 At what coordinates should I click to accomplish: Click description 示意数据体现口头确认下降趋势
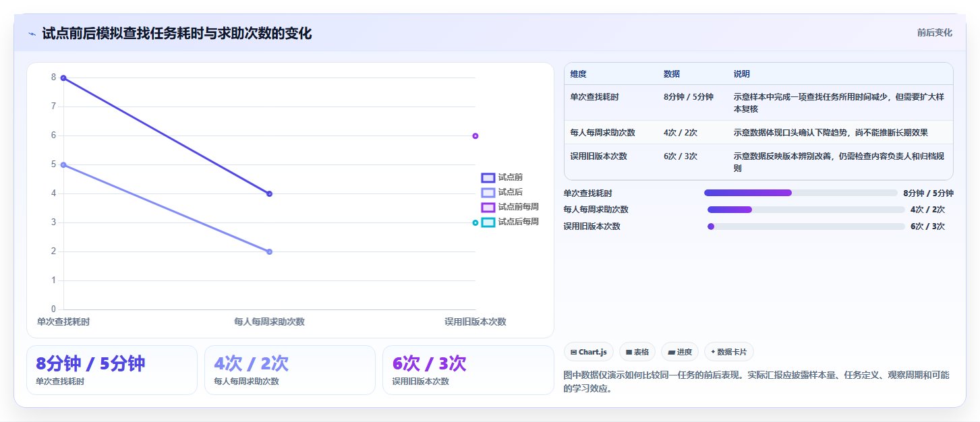pos(830,133)
